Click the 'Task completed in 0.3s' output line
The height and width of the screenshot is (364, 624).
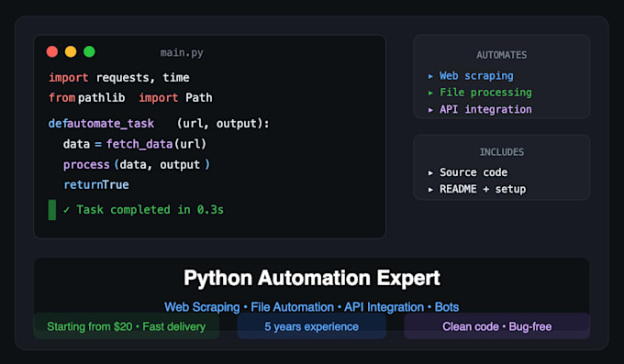[x=144, y=210]
